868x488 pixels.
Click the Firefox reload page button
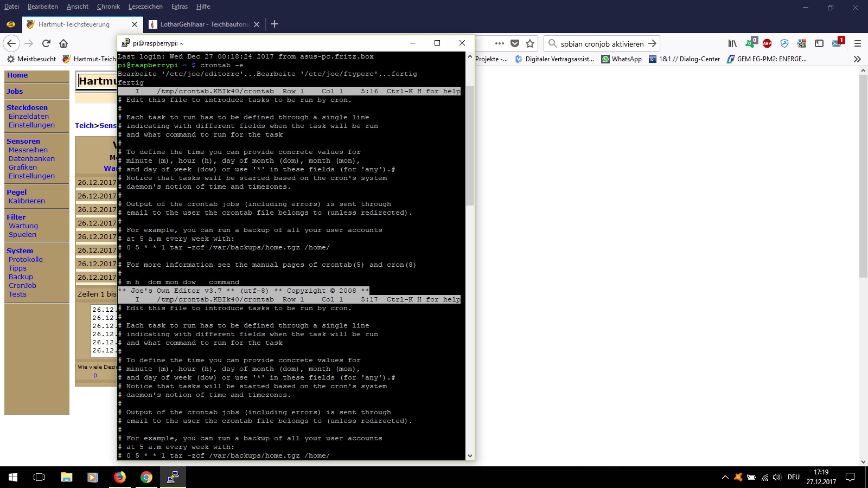(x=46, y=43)
